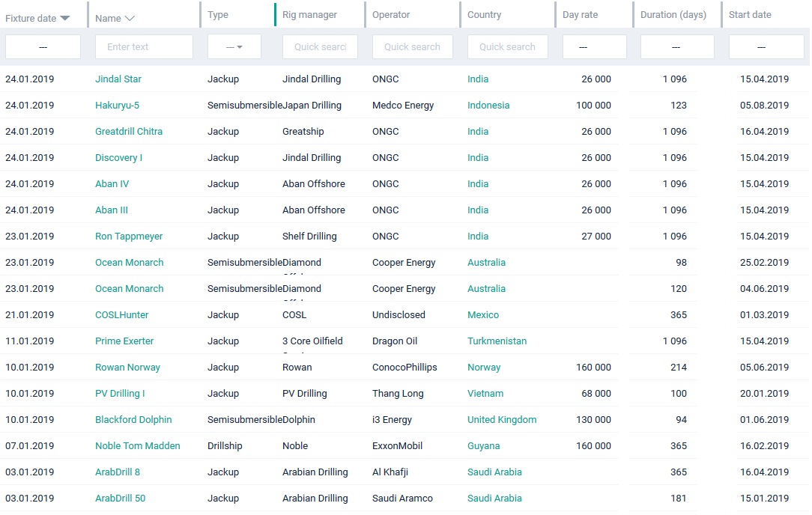
Task: Open the ArabDrill 50 rig link
Action: [x=120, y=499]
